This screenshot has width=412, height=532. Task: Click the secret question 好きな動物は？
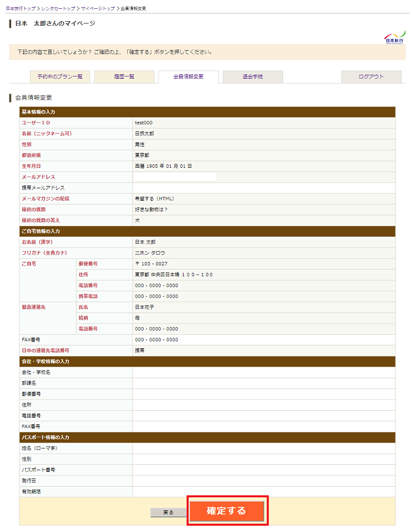pos(151,210)
